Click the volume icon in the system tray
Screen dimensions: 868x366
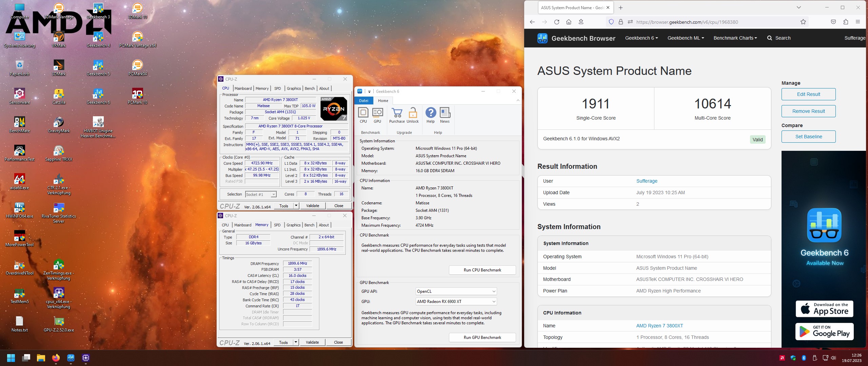tap(833, 358)
